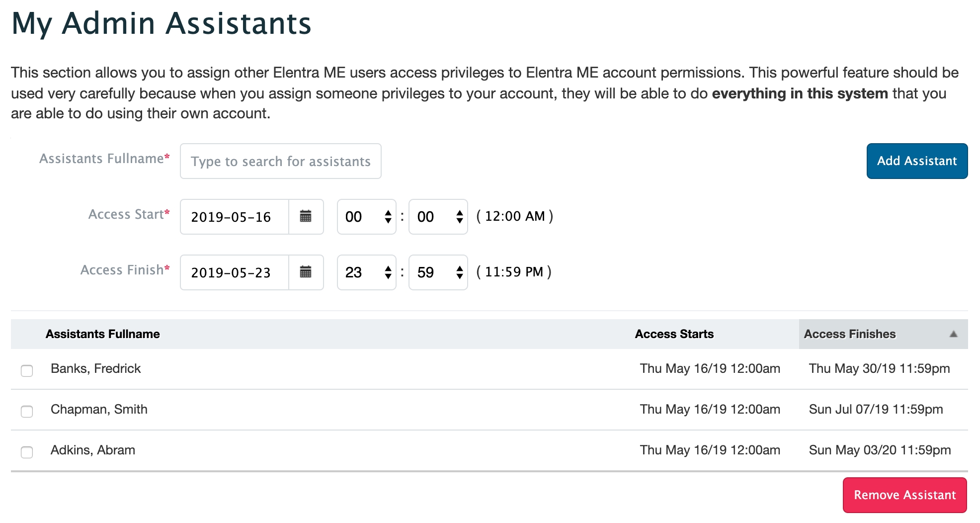Open the Access Start minute dropdown

438,217
